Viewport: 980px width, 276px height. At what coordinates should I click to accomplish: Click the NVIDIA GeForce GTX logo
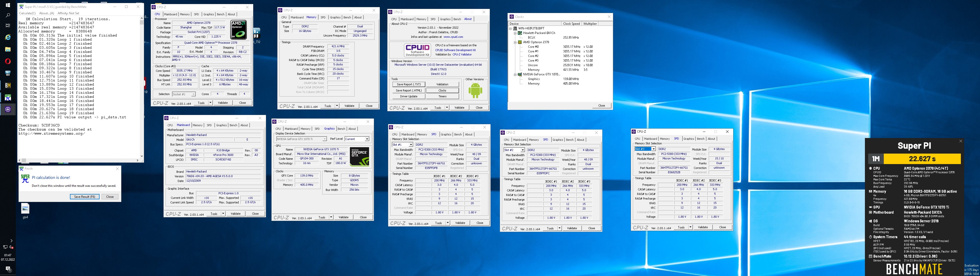coord(359,157)
